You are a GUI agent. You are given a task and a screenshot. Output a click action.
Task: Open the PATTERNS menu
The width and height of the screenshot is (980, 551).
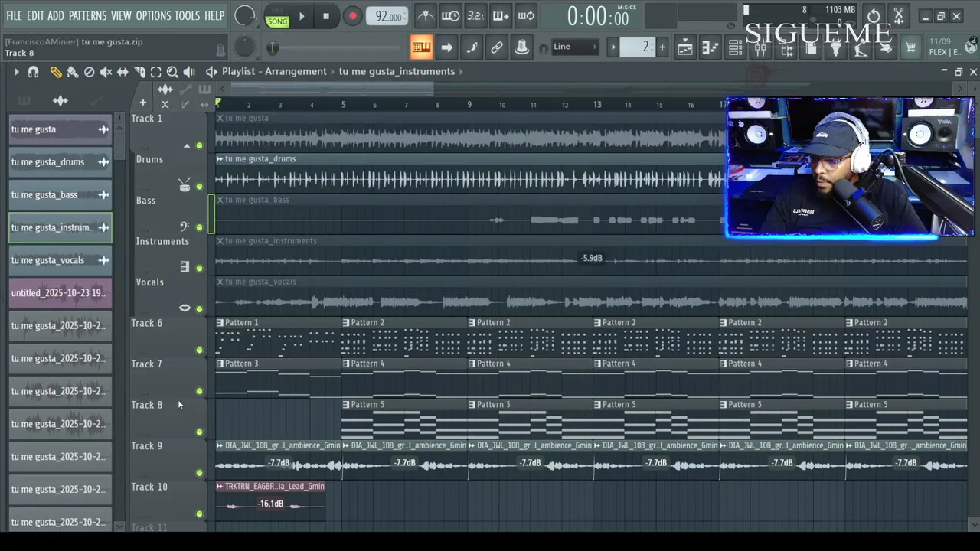click(x=87, y=15)
